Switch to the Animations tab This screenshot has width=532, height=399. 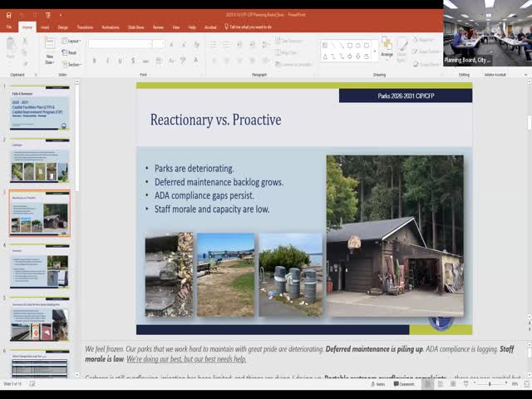pyautogui.click(x=111, y=27)
